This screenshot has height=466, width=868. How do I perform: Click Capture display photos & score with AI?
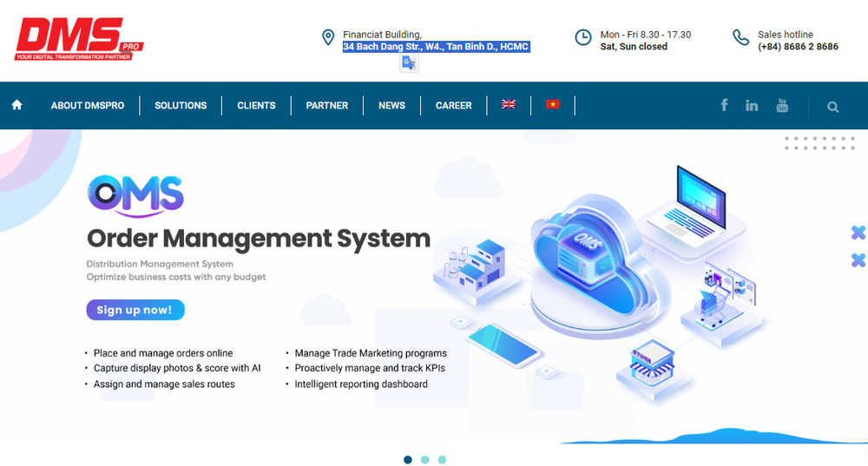click(x=177, y=368)
